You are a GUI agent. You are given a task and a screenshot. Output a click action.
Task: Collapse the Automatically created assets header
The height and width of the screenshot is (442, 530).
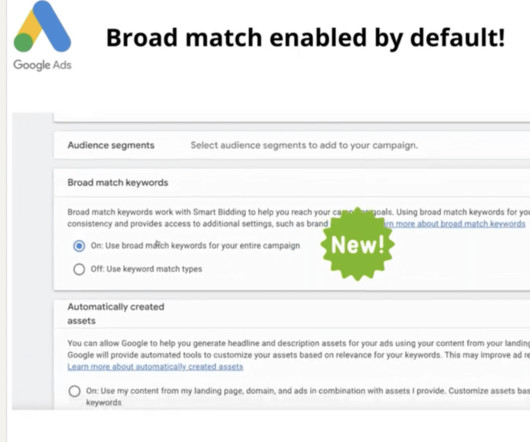click(292, 314)
